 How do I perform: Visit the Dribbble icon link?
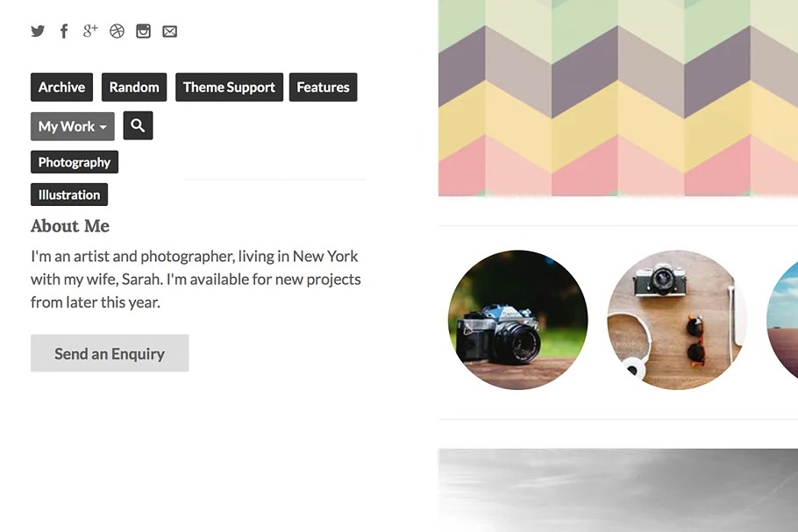pyautogui.click(x=117, y=32)
